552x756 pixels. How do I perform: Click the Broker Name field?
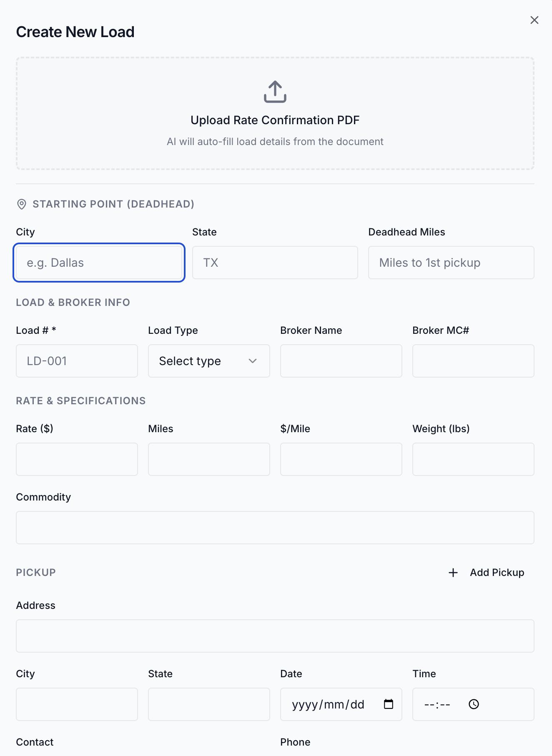341,361
